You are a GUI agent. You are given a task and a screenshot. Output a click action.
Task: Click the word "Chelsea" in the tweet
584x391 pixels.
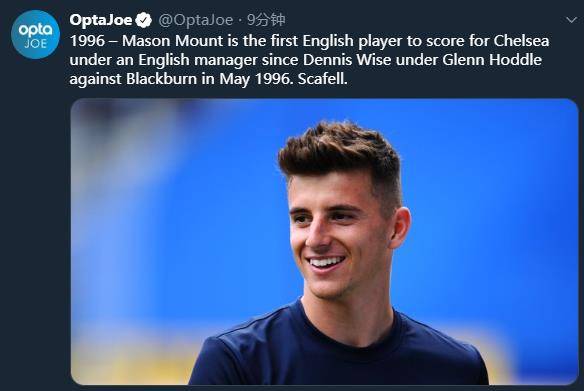click(521, 41)
